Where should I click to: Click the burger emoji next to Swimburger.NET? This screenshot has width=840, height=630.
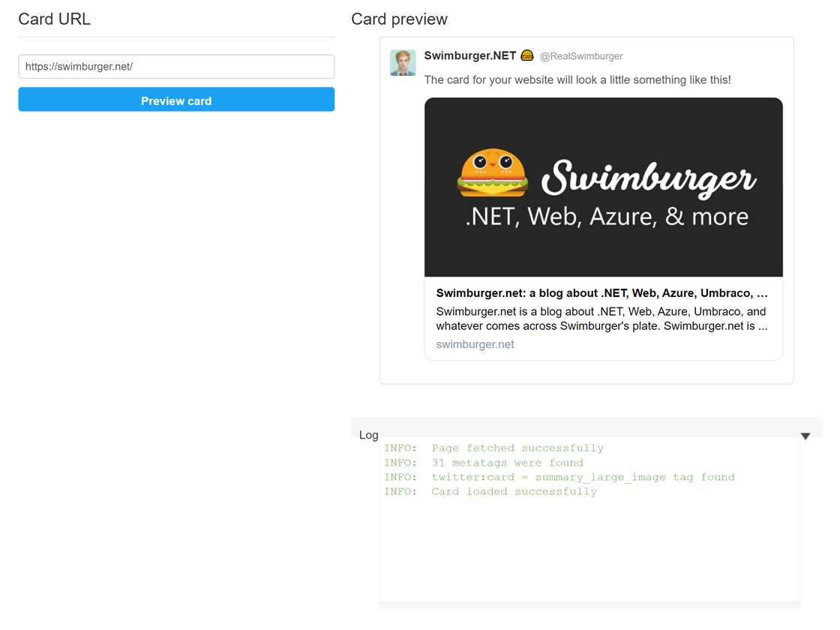pos(527,55)
